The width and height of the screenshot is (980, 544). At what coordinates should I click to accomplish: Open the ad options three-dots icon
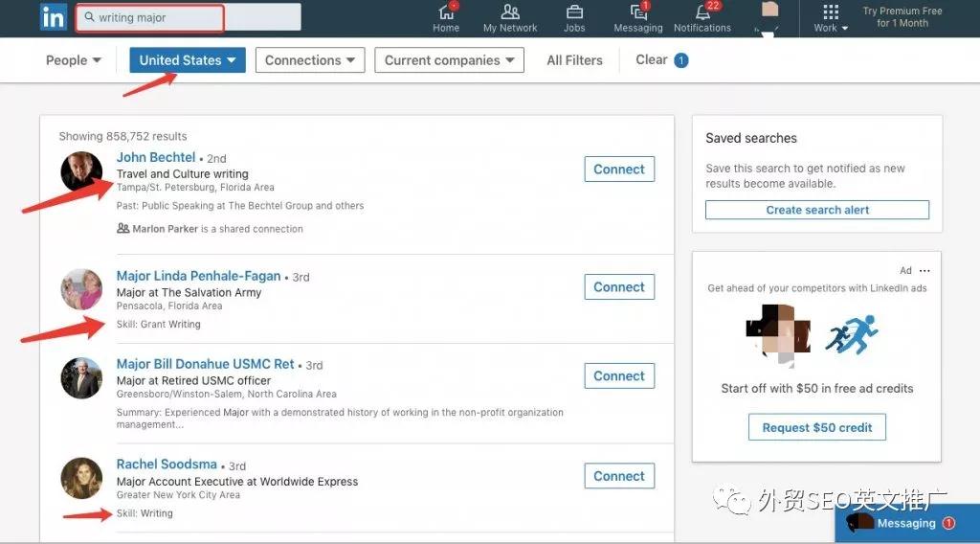click(x=925, y=271)
